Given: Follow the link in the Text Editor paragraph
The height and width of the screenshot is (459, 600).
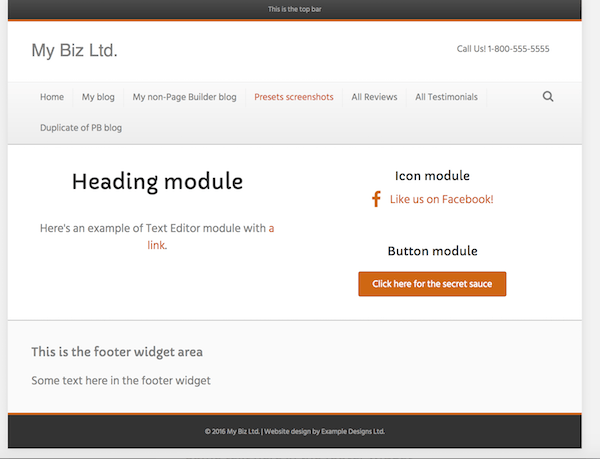Looking at the screenshot, I should (x=157, y=244).
